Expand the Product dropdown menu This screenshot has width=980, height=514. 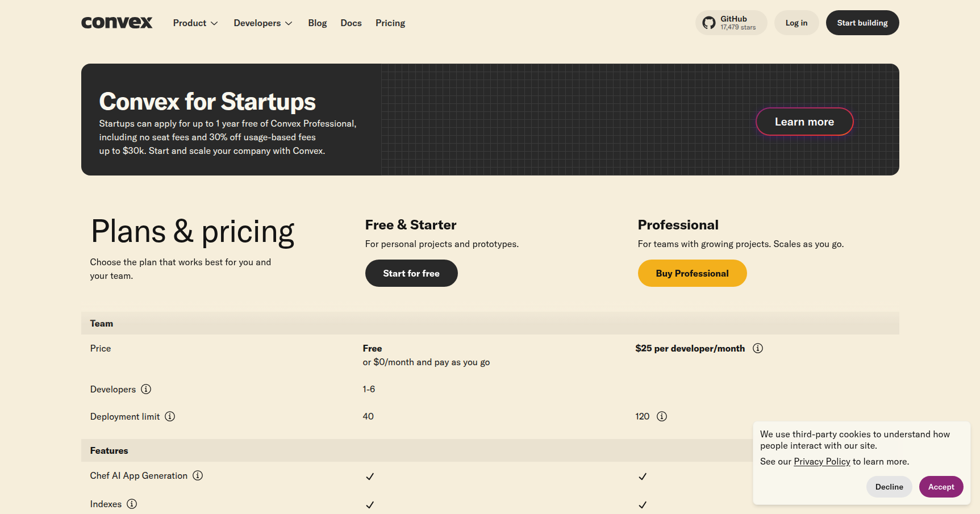(195, 23)
